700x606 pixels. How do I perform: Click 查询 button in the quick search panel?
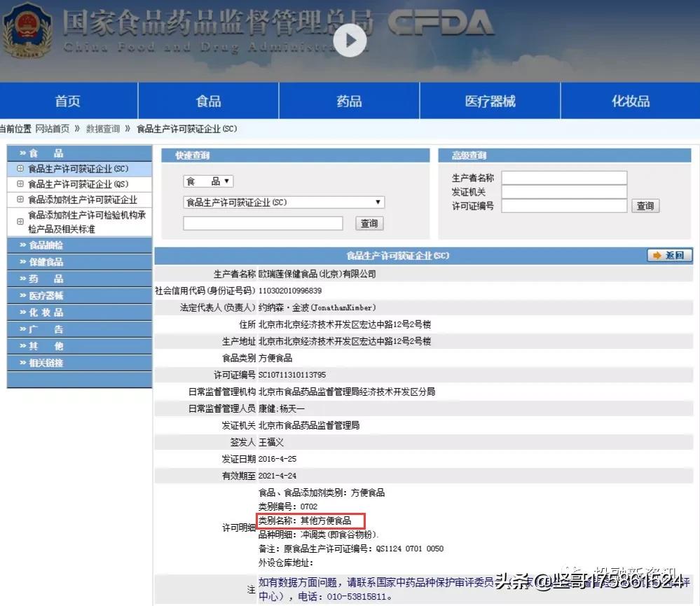coord(369,223)
